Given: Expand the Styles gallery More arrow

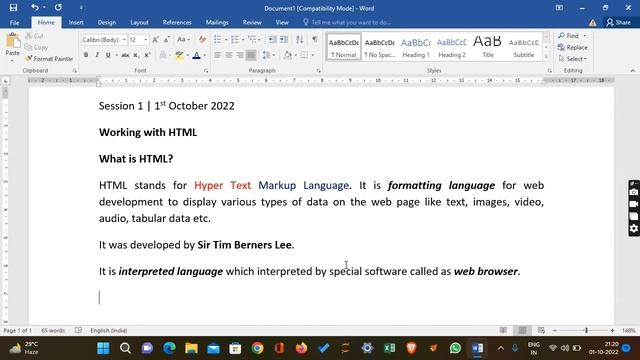Looking at the screenshot, I should pos(546,56).
